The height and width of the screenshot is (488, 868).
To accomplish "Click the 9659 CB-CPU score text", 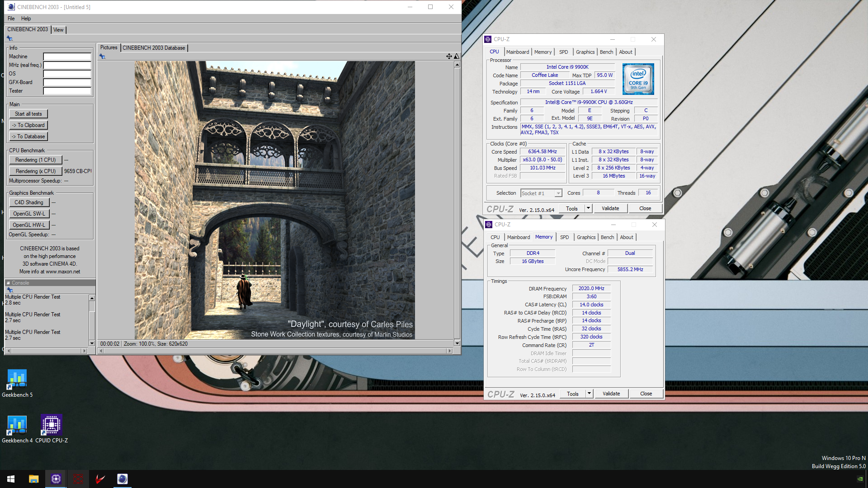I will coord(78,171).
